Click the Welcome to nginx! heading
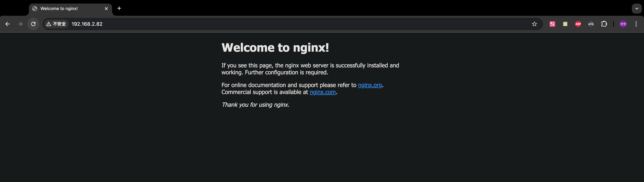The image size is (644, 182). tap(275, 48)
